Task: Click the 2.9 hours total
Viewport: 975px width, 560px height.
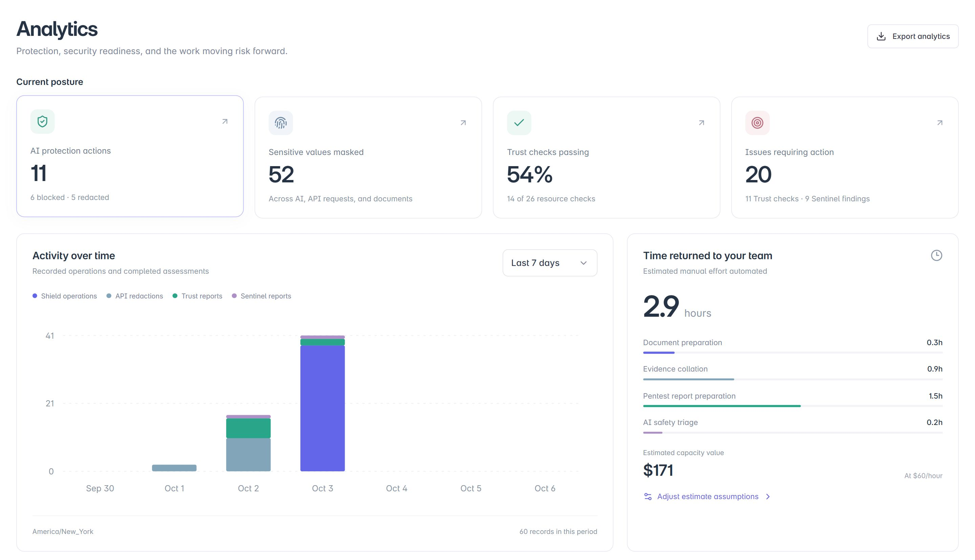Action: [677, 307]
